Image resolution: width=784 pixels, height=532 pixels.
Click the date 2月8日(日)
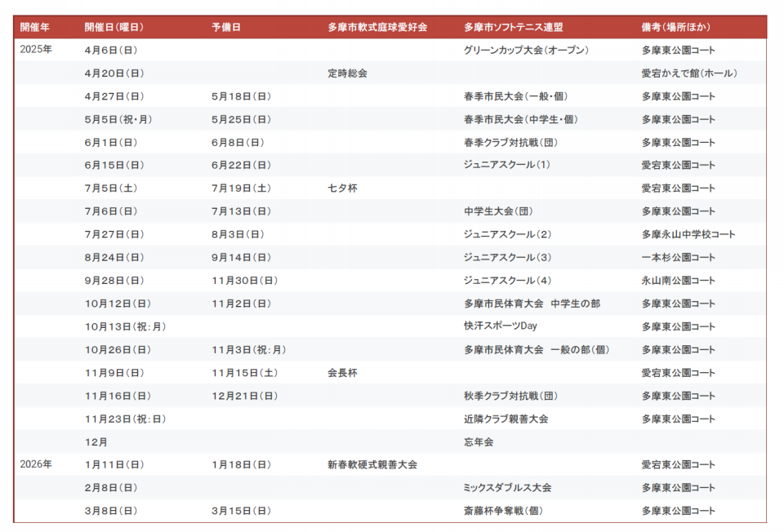[111, 488]
